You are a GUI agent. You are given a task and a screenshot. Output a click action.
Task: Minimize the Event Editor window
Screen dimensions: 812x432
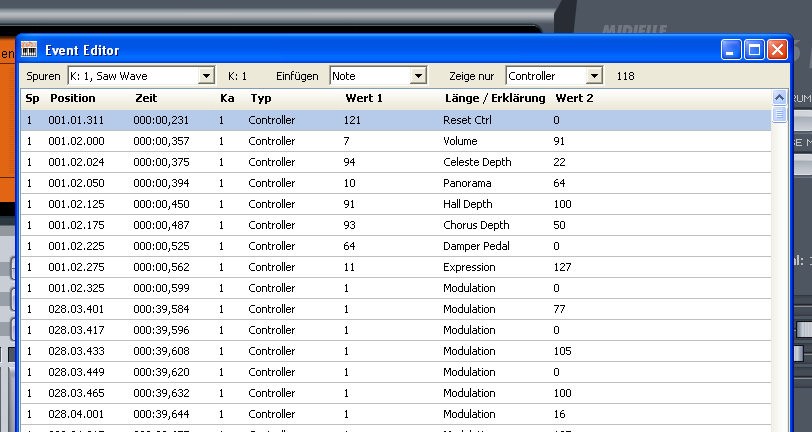(x=732, y=49)
